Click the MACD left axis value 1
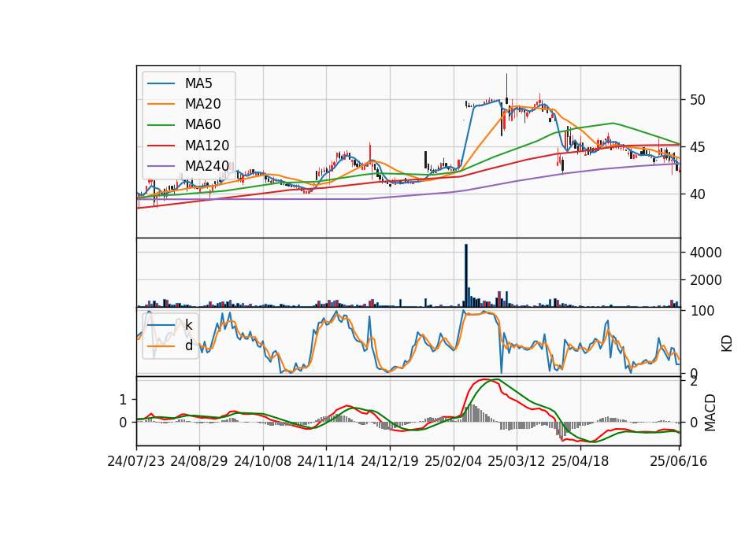756x543 pixels. pos(123,400)
